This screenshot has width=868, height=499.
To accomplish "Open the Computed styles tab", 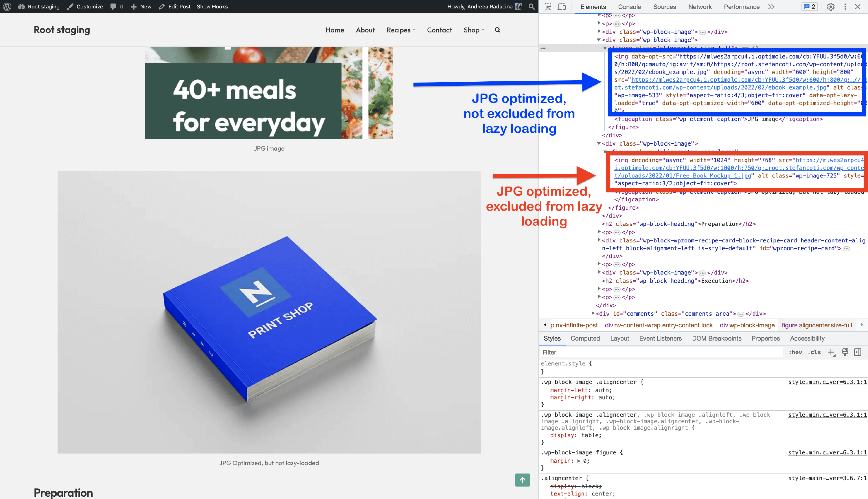I will (x=585, y=338).
